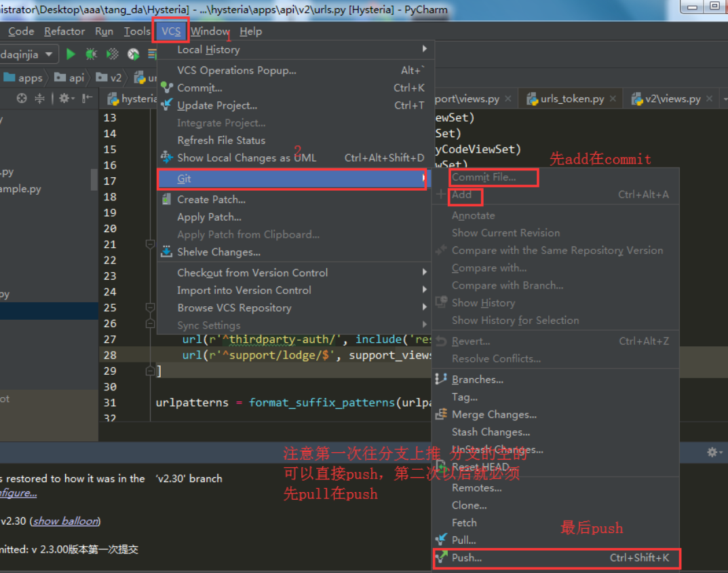Expand the Checkout from Version Control submenu

[x=252, y=272]
